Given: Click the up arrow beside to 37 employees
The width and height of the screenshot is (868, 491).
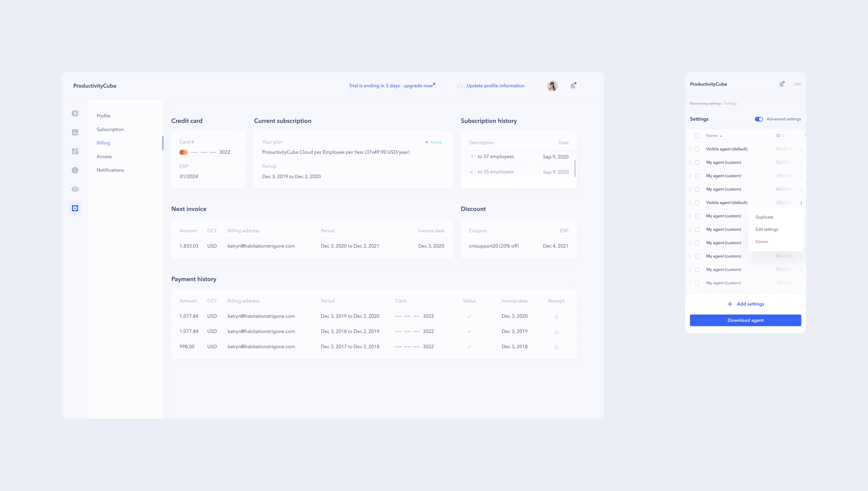Looking at the screenshot, I should pyautogui.click(x=472, y=157).
